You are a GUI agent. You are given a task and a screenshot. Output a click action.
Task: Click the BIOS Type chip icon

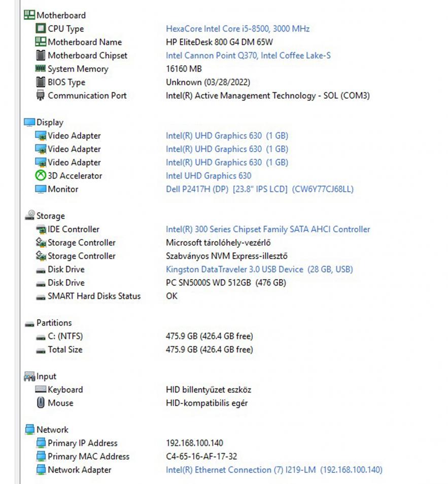[x=41, y=82]
